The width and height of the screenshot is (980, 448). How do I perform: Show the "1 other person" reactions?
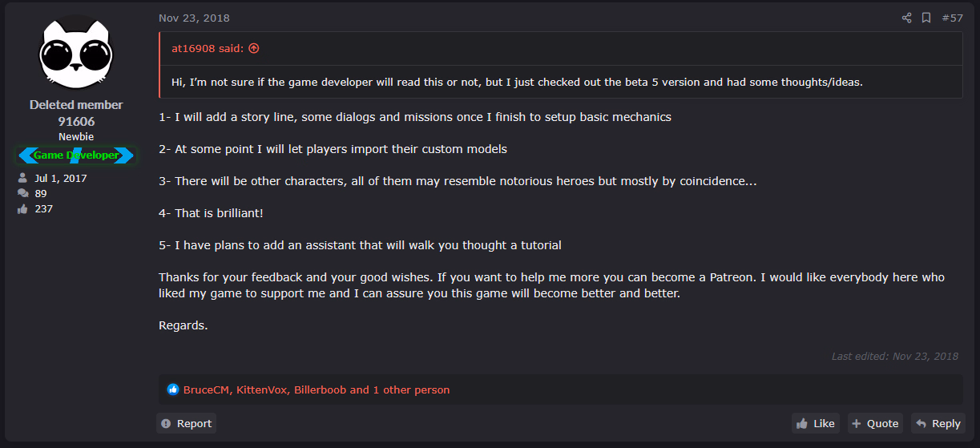coord(412,389)
